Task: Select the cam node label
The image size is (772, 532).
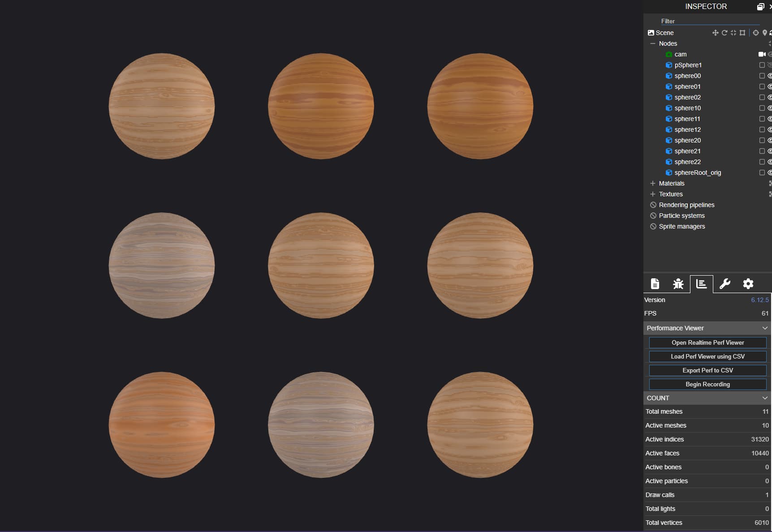Action: point(681,54)
